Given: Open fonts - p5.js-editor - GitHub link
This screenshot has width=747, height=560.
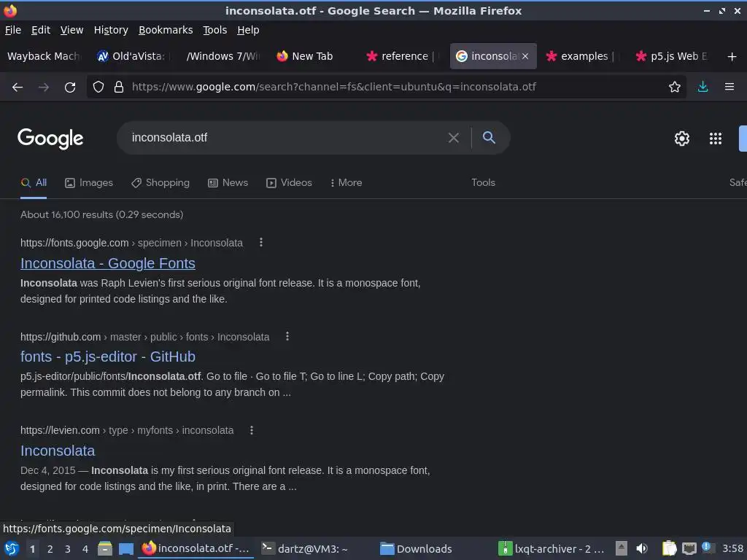Looking at the screenshot, I should [x=108, y=357].
